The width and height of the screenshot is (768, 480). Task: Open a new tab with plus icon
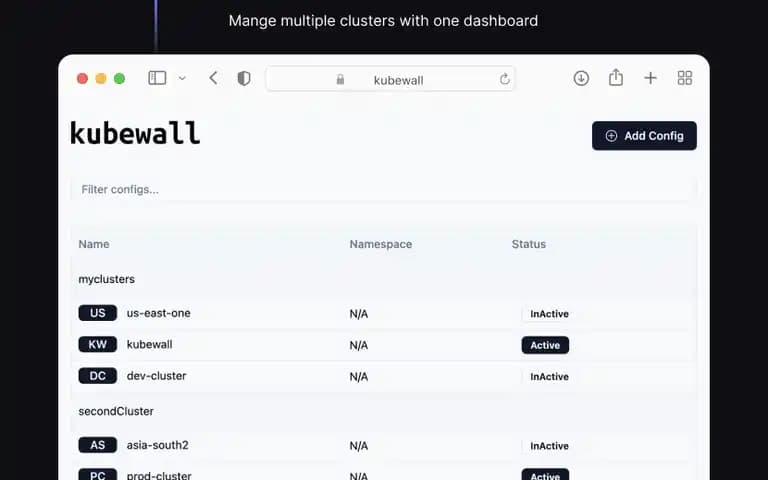tap(650, 78)
